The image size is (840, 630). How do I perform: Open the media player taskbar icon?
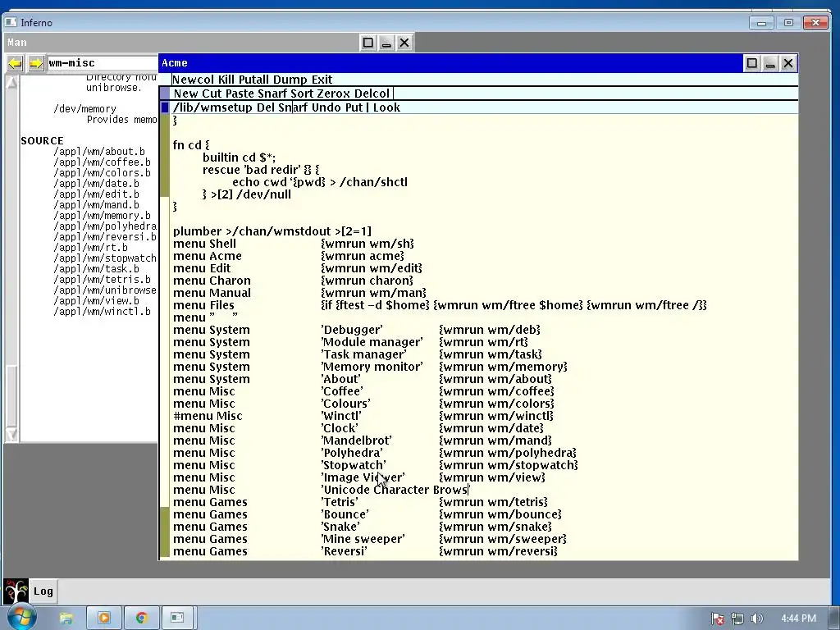104,619
